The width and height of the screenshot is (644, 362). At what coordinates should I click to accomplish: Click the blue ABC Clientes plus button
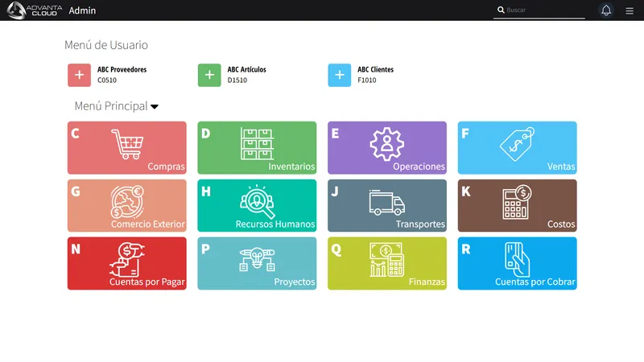(x=339, y=75)
